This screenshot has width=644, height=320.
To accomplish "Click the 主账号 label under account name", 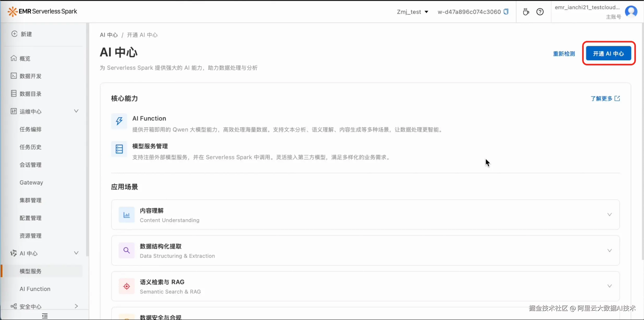I will [x=613, y=17].
